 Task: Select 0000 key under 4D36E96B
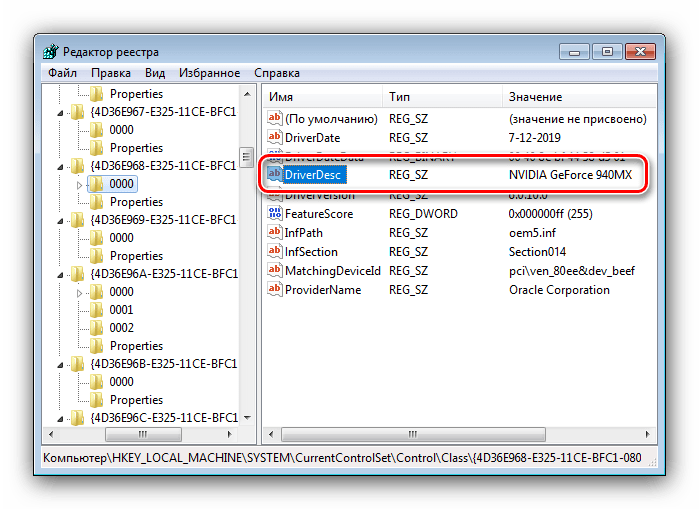(121, 382)
